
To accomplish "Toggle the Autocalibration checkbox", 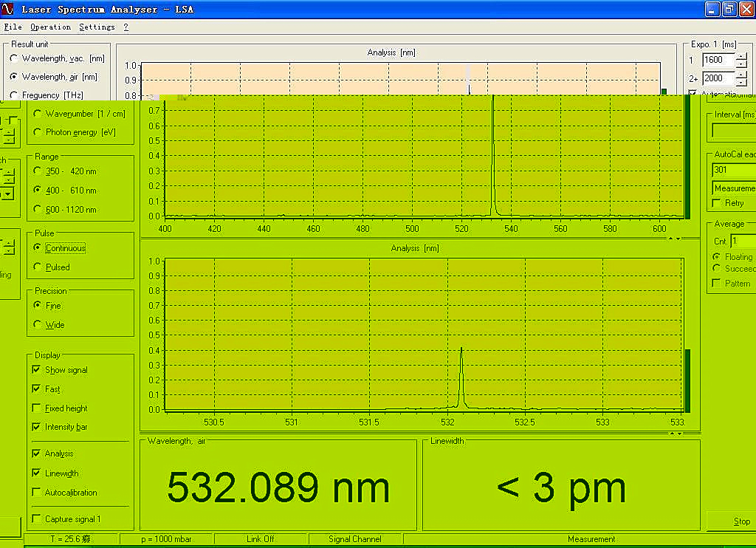I will click(x=37, y=493).
